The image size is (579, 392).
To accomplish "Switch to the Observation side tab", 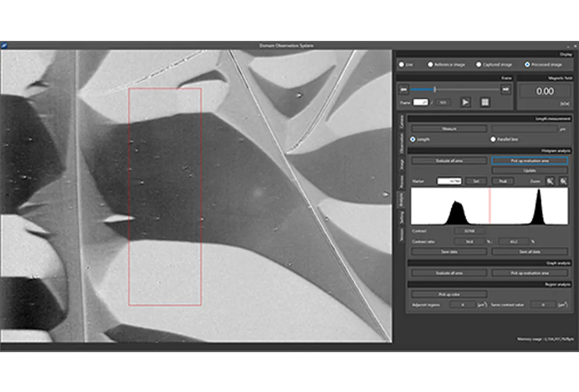I will coord(401,143).
